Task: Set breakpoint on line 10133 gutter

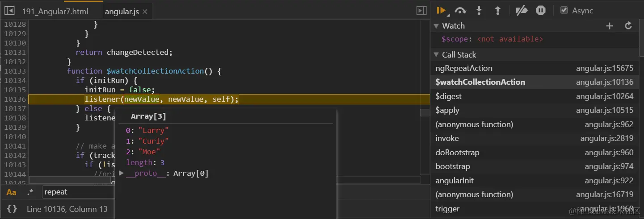Action: (x=15, y=71)
